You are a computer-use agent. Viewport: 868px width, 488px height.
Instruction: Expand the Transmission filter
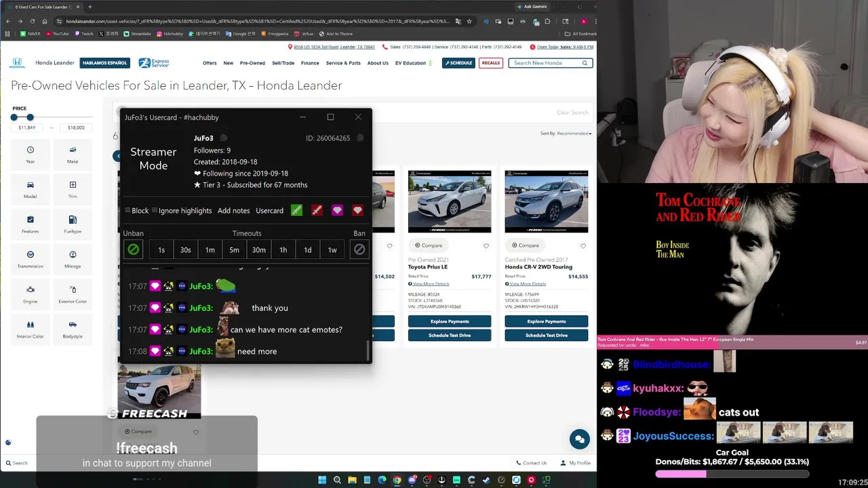[31, 260]
